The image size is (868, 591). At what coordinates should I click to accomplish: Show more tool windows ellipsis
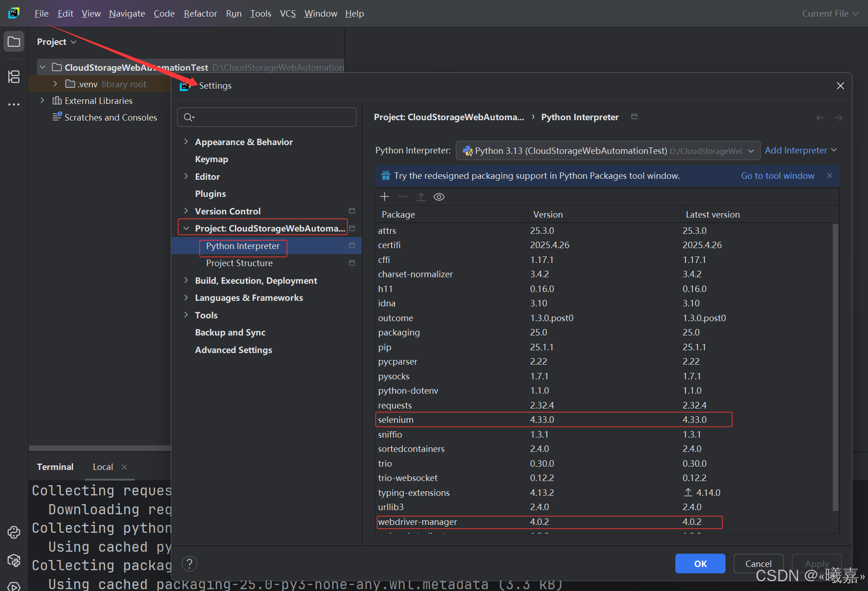[x=14, y=104]
